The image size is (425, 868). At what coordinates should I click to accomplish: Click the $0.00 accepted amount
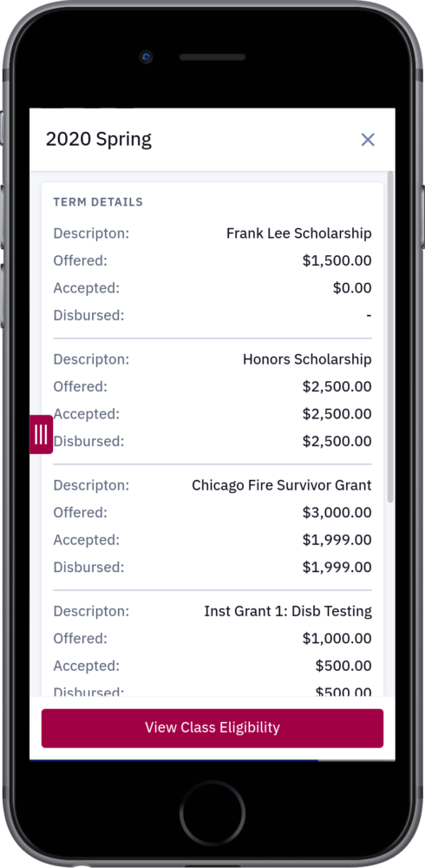[x=352, y=288]
